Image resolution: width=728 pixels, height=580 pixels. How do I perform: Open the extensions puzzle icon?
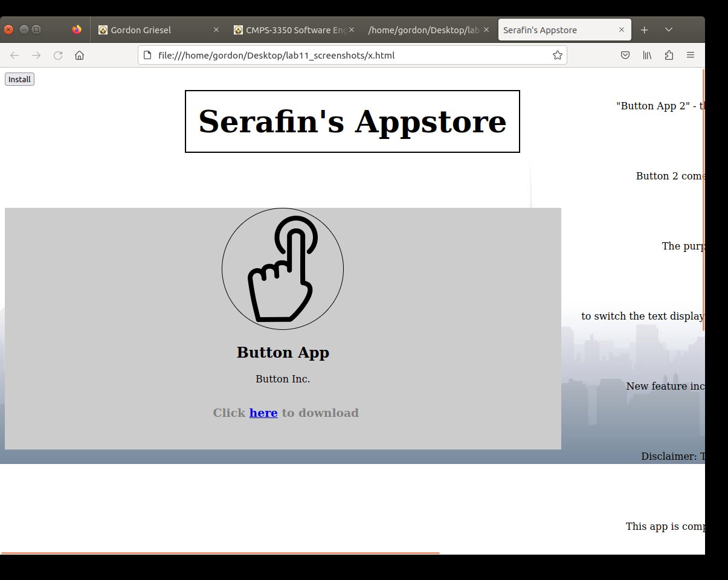click(669, 56)
